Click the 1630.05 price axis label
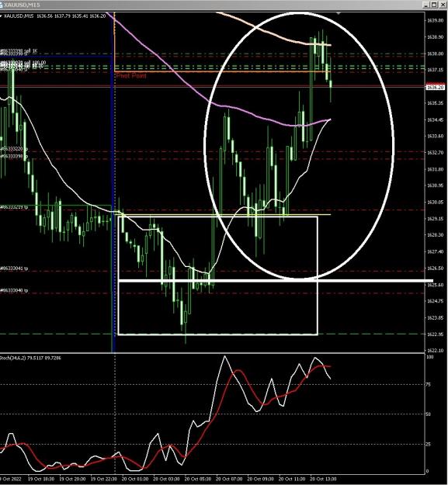 437,203
